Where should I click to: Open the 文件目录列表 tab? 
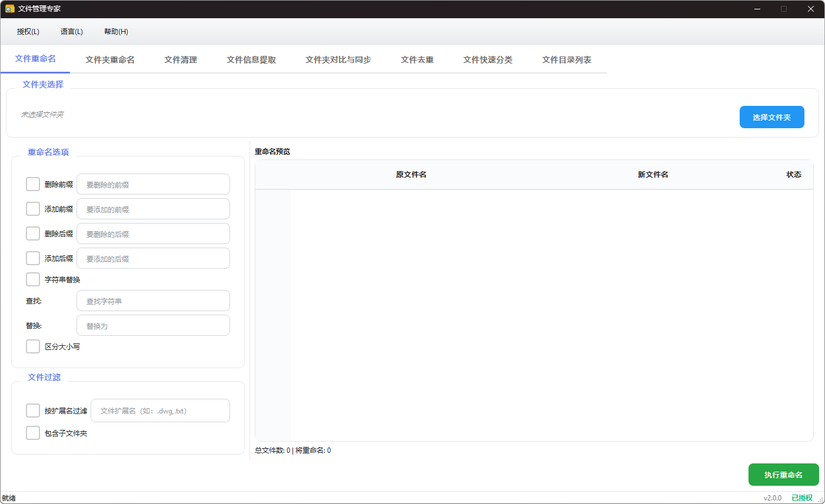point(565,59)
